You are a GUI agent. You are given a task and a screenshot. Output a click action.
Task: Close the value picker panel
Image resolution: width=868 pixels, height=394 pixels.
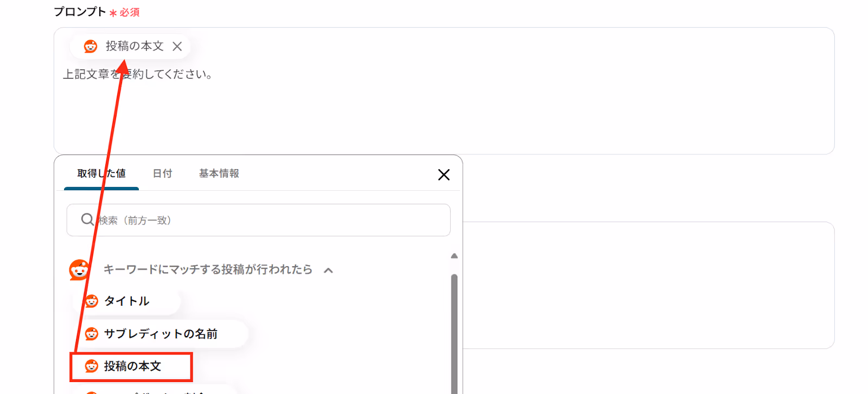444,175
